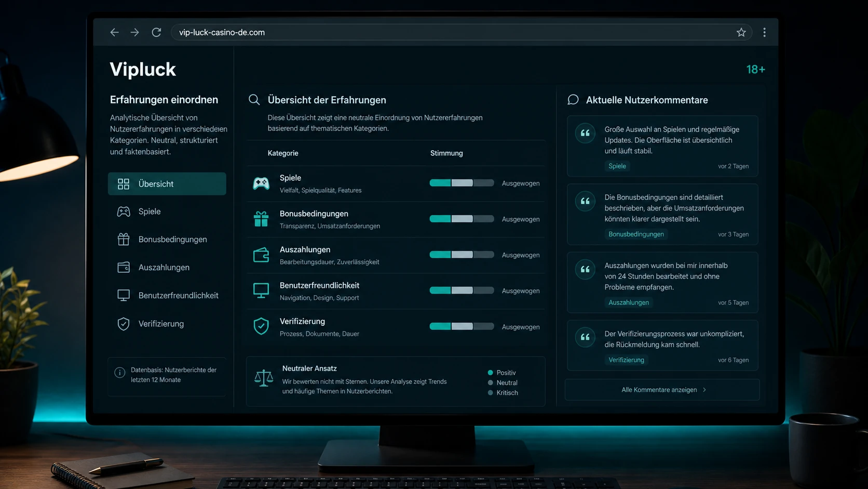
Task: Click the Spiele tag on the first comment
Action: click(x=617, y=166)
